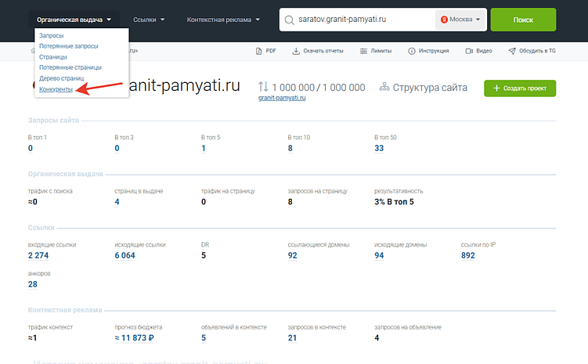Click the Видео camera icon
Viewport: 588px width, 364px height.
469,51
